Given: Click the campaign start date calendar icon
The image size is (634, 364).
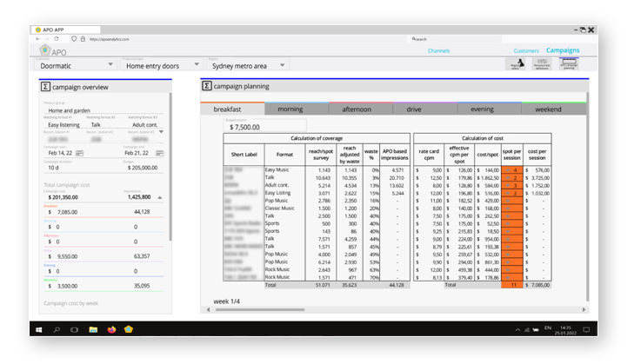Looking at the screenshot, I should click(79, 153).
